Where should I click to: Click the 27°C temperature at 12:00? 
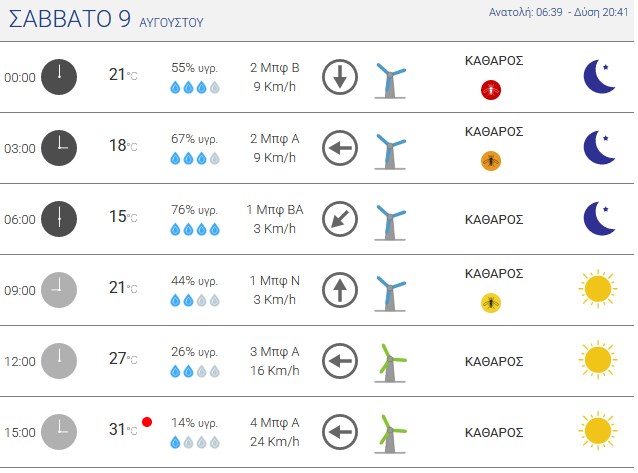[123, 359]
